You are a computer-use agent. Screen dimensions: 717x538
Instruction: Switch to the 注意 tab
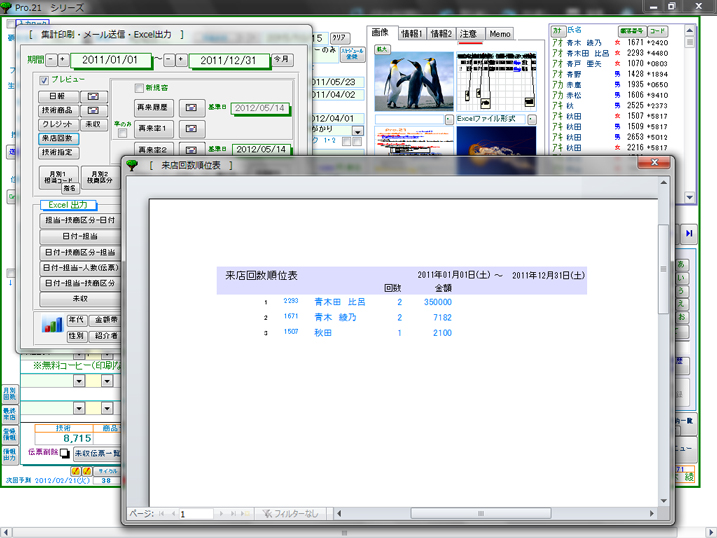469,34
